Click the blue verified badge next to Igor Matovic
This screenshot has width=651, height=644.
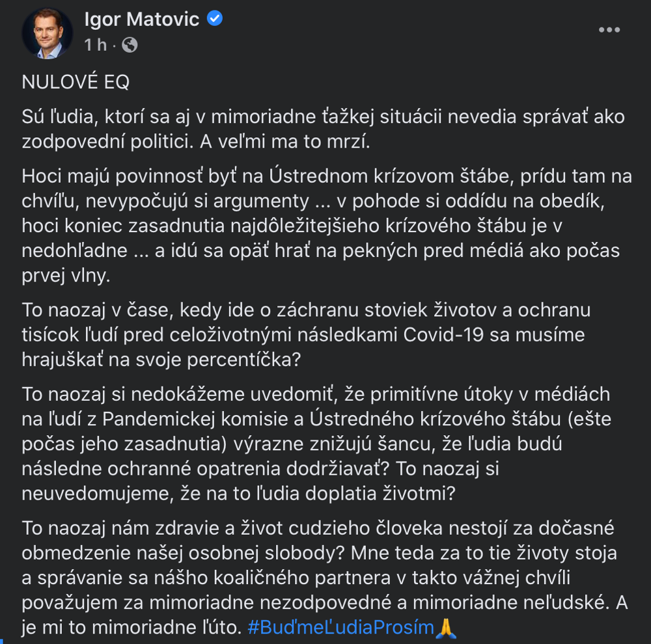pyautogui.click(x=215, y=19)
